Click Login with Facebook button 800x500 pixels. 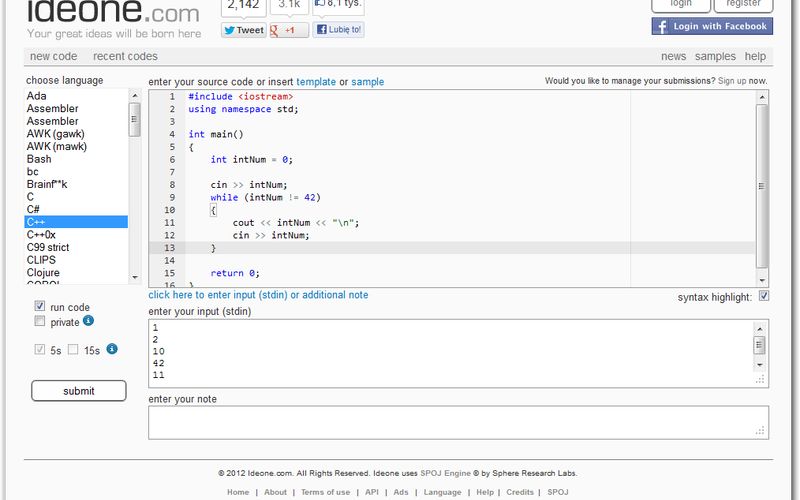click(711, 26)
